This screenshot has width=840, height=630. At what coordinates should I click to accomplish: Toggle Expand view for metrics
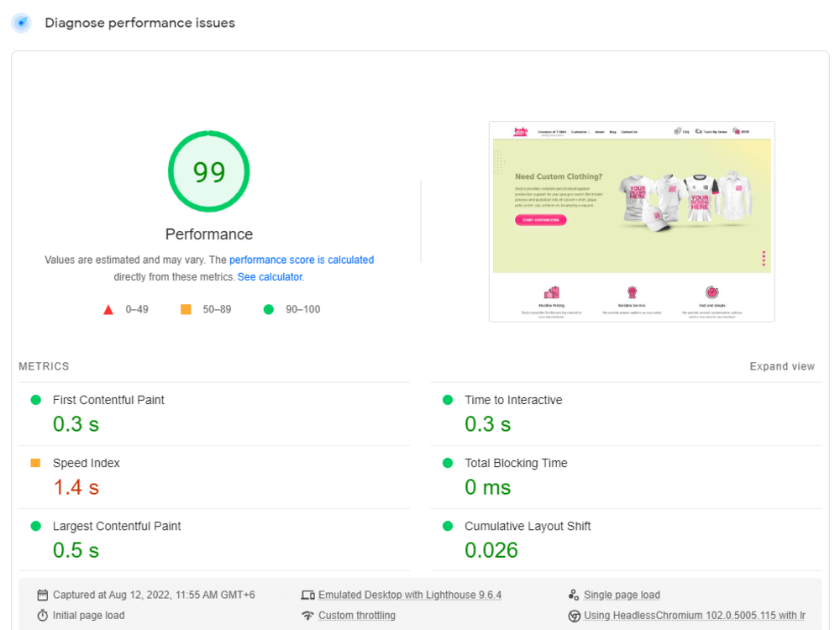coord(782,366)
